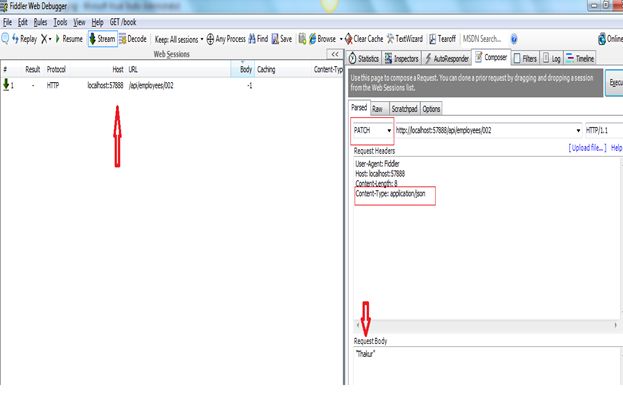This screenshot has width=623, height=417.
Task: Click the green download arrow on session 1
Action: point(6,85)
